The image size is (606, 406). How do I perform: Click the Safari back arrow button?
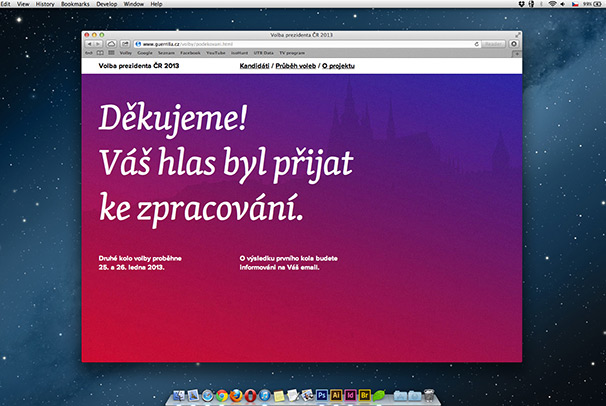89,44
